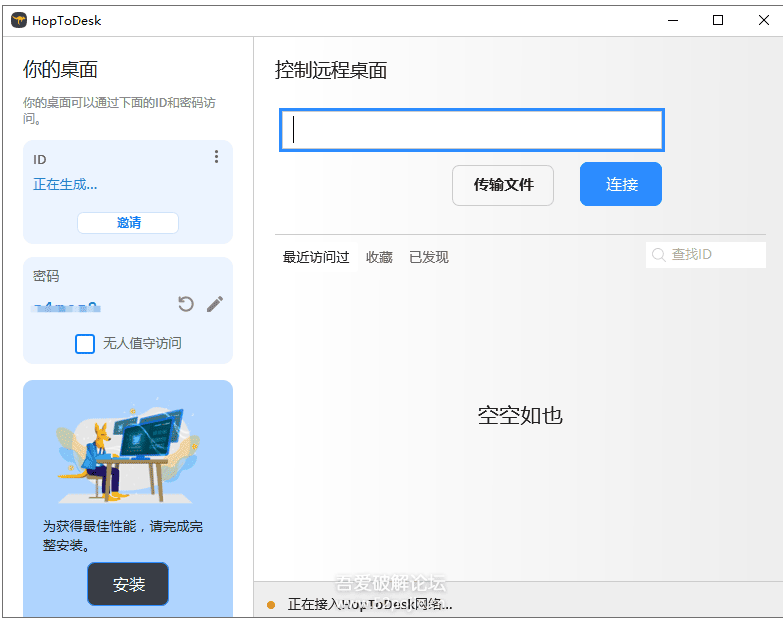Image resolution: width=783 pixels, height=620 pixels.
Task: Click the orange connection status dot
Action: tap(271, 605)
